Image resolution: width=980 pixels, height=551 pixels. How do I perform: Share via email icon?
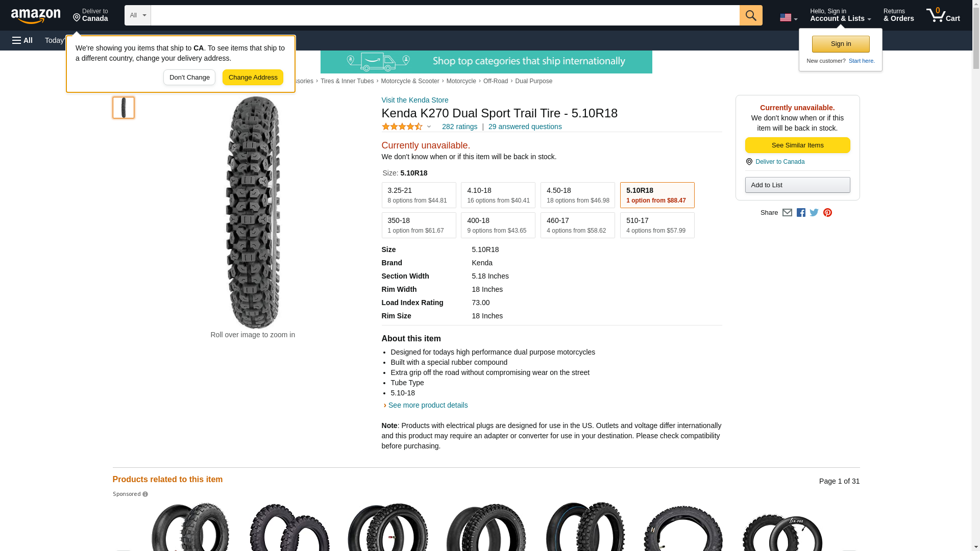pos(787,213)
